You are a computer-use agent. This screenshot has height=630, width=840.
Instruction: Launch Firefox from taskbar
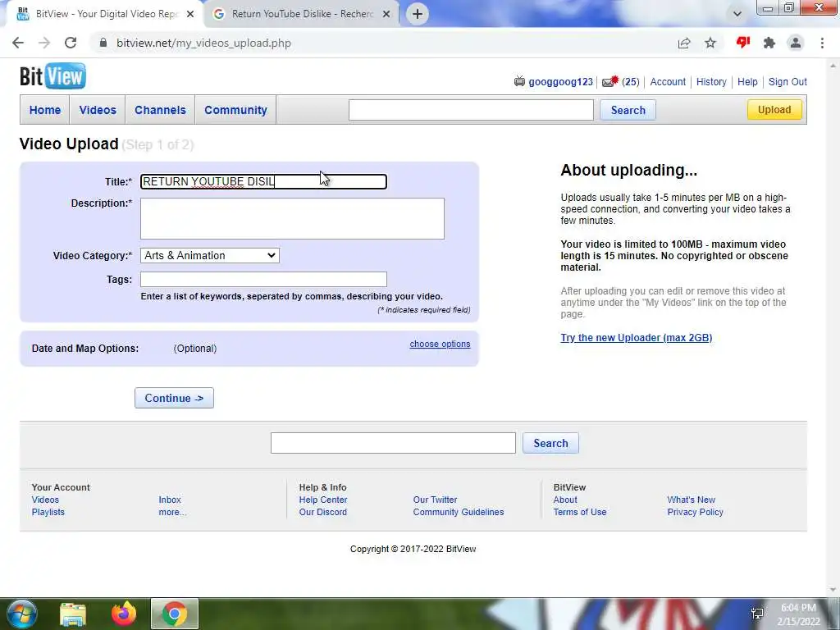(124, 614)
